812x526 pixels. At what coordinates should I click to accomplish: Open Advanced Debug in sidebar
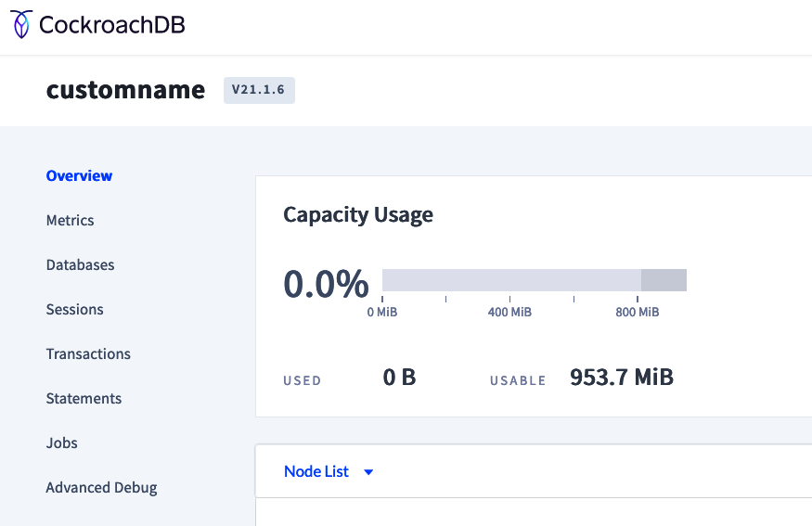coord(101,488)
